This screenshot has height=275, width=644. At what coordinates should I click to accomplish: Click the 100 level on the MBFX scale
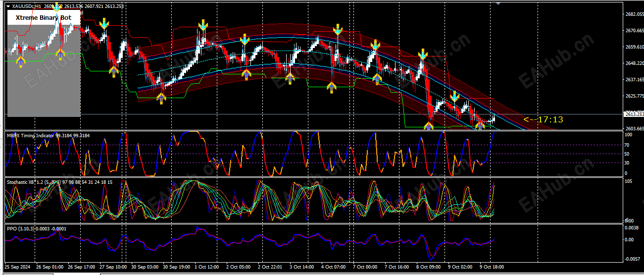pyautogui.click(x=629, y=135)
